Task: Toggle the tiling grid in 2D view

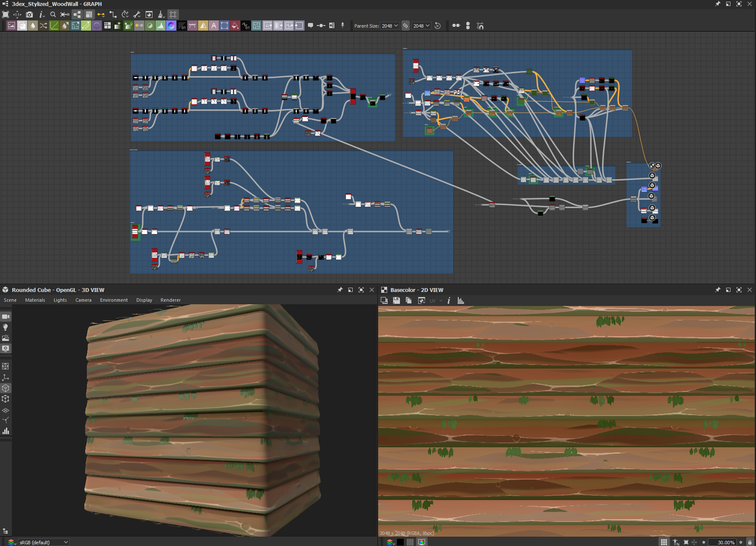Action: click(664, 542)
